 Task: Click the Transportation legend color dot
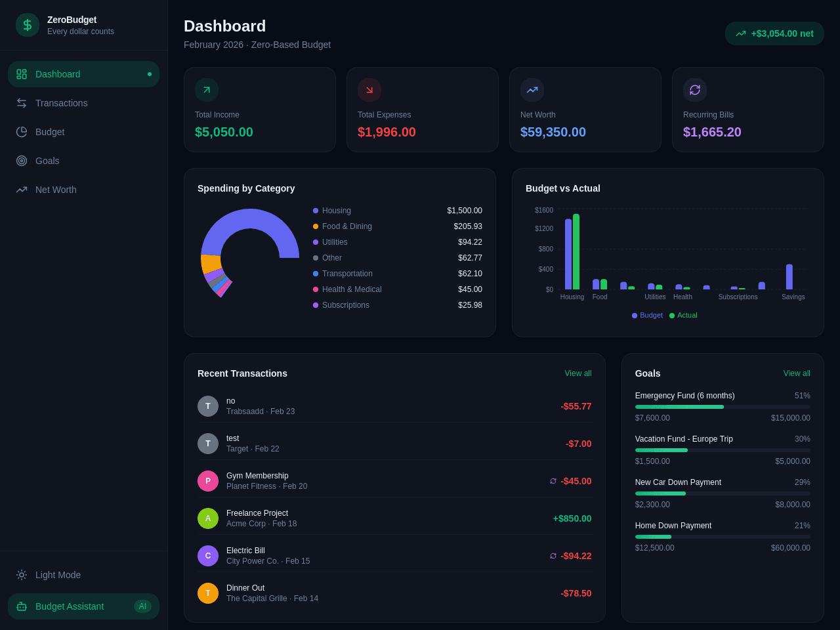(316, 274)
